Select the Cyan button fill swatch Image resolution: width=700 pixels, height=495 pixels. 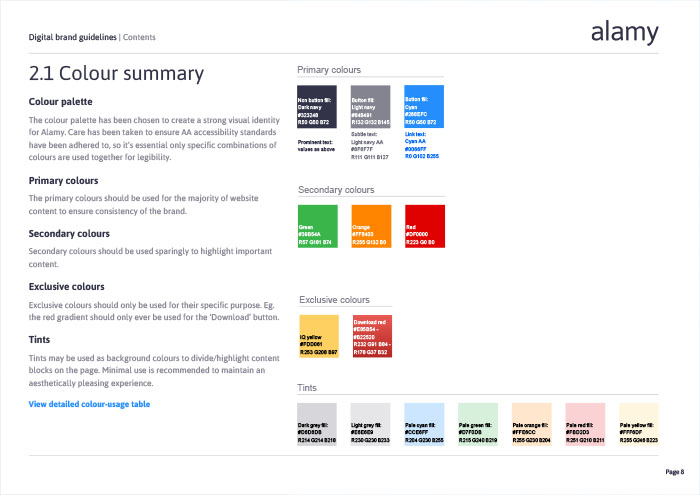pyautogui.click(x=424, y=107)
